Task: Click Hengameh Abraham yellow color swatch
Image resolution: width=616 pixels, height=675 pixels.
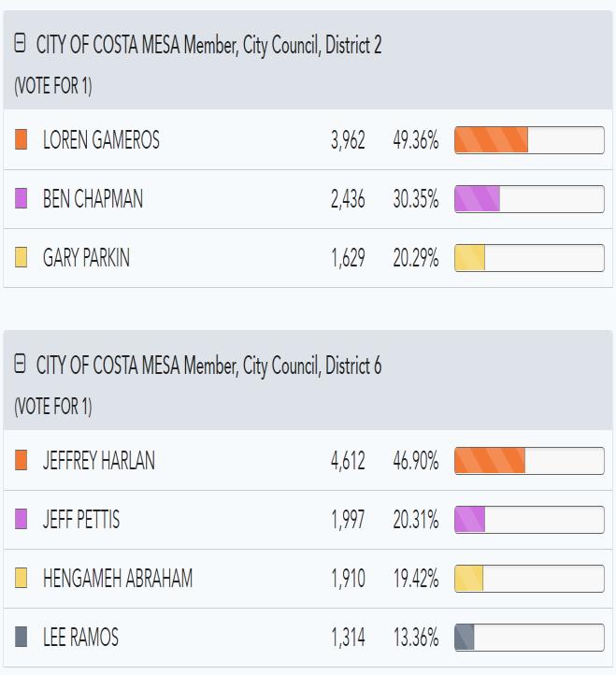Action: 21,579
